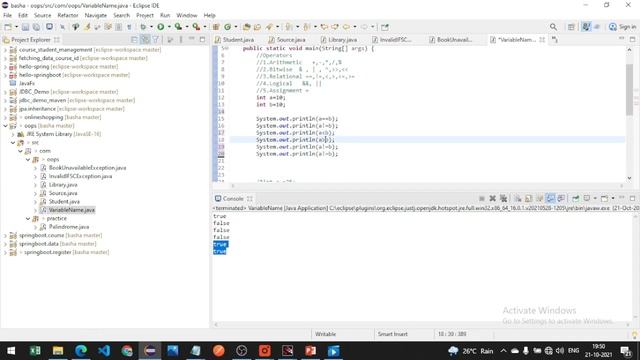Click the Run External Tools icon

pyautogui.click(x=196, y=27)
